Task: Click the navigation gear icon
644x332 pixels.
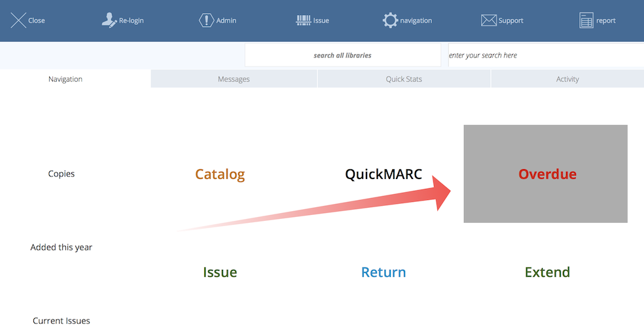Action: [x=390, y=20]
